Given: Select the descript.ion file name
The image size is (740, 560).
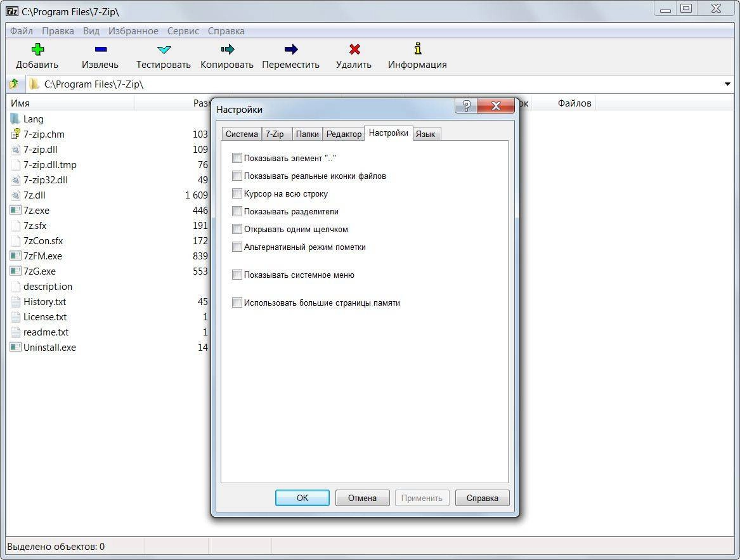Looking at the screenshot, I should pyautogui.click(x=48, y=287).
